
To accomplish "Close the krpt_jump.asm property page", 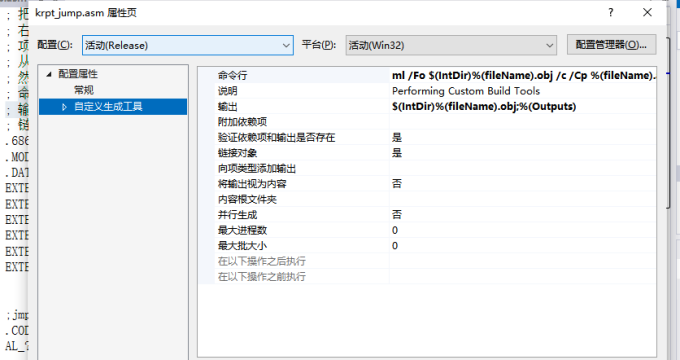I will [x=647, y=13].
